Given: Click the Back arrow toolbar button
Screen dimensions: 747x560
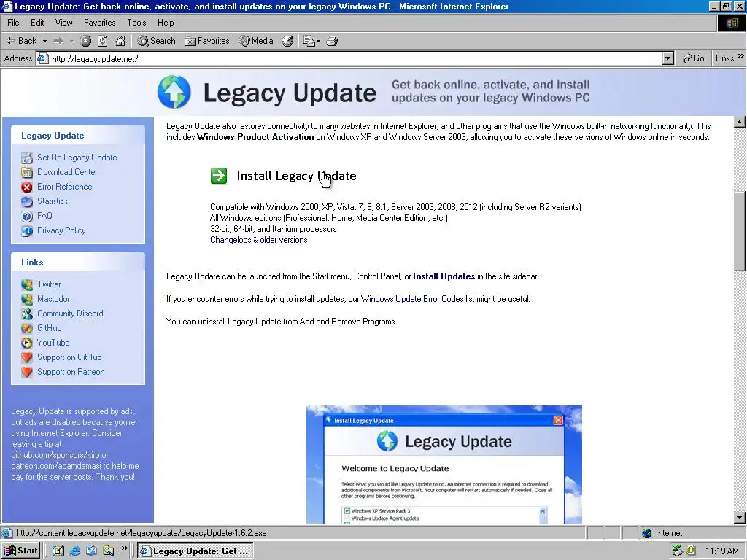Looking at the screenshot, I should click(x=21, y=41).
